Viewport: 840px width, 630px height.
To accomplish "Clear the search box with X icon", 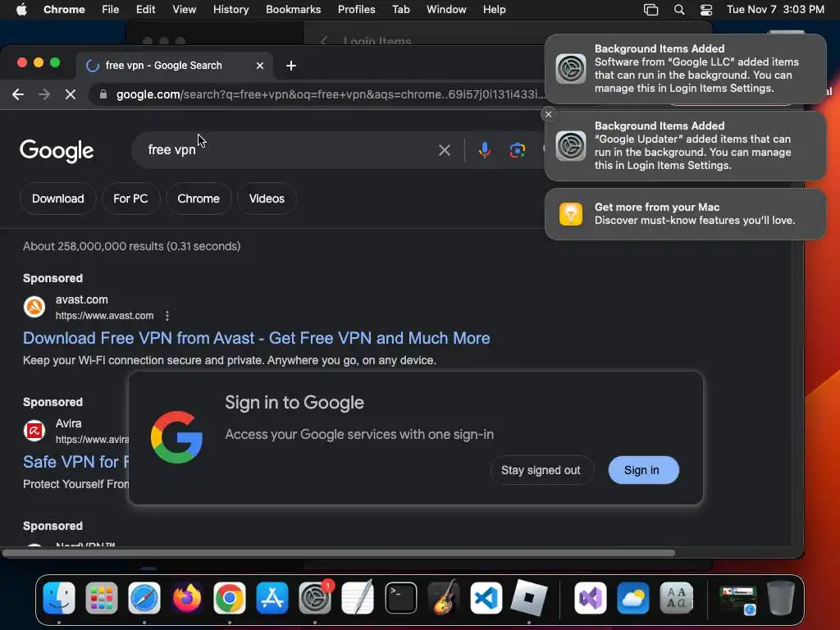I will click(444, 150).
